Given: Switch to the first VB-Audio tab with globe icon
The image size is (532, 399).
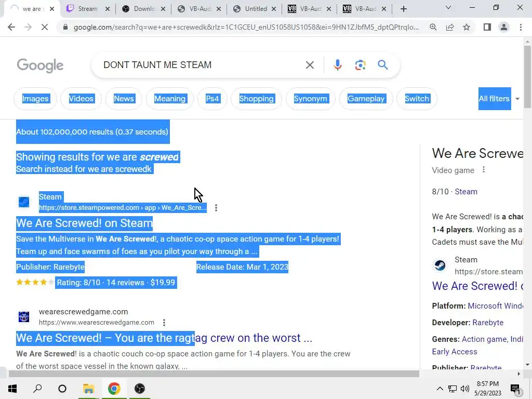Looking at the screenshot, I should point(199,9).
